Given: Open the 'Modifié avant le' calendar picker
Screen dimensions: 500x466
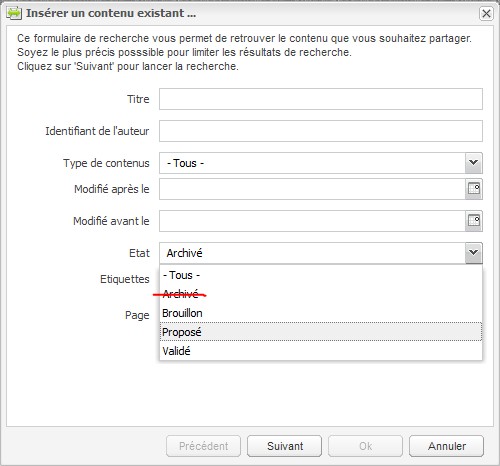Looking at the screenshot, I should (474, 221).
